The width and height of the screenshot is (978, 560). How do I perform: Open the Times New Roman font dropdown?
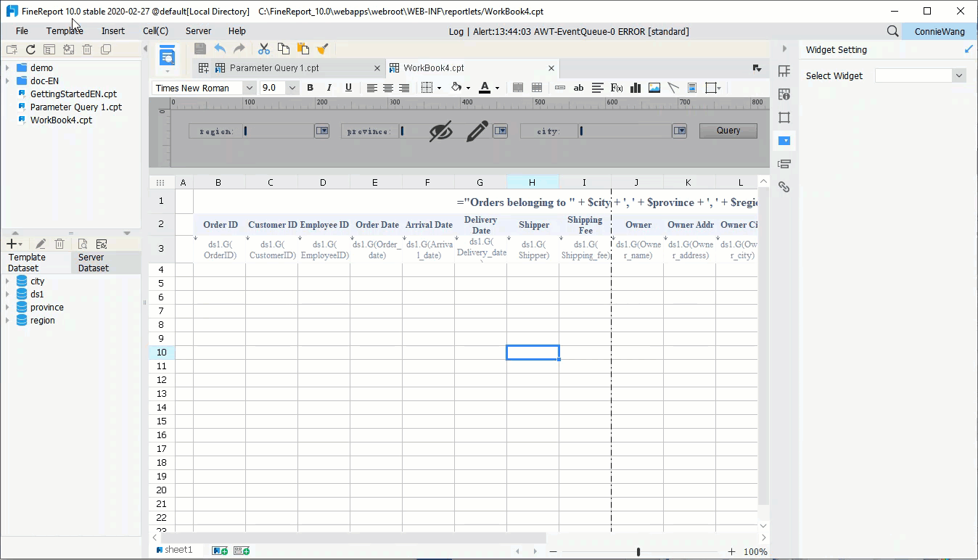coord(249,88)
